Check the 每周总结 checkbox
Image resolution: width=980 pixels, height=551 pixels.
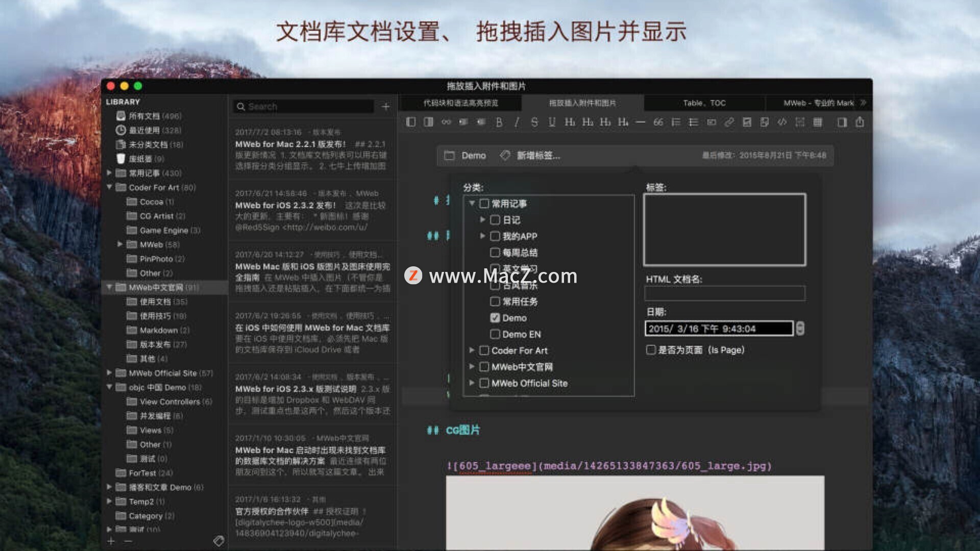click(495, 253)
